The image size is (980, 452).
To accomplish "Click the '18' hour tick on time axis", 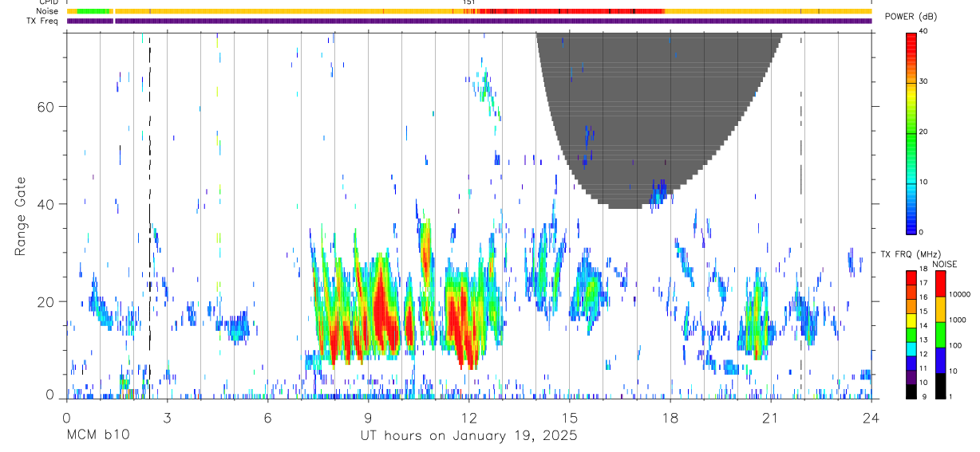I will (670, 417).
